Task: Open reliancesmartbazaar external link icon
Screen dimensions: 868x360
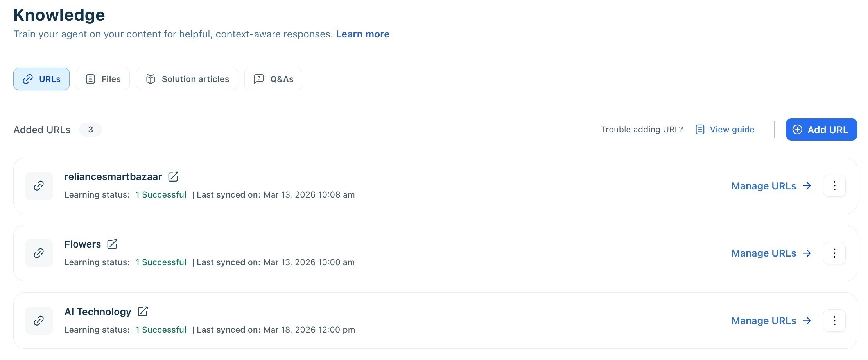Action: (x=173, y=177)
